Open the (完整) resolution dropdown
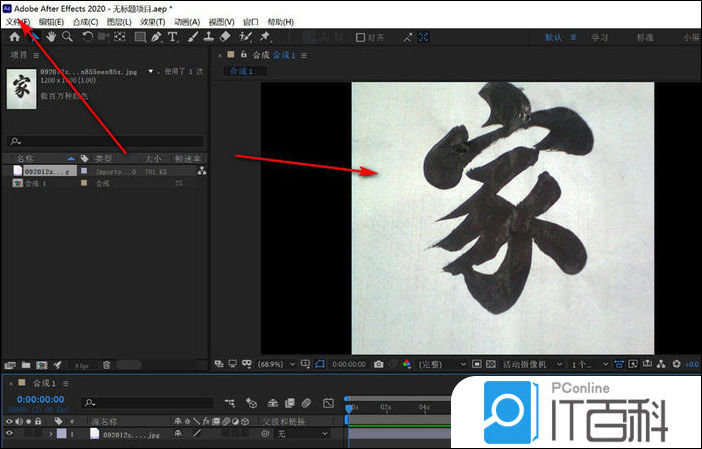 (436, 364)
